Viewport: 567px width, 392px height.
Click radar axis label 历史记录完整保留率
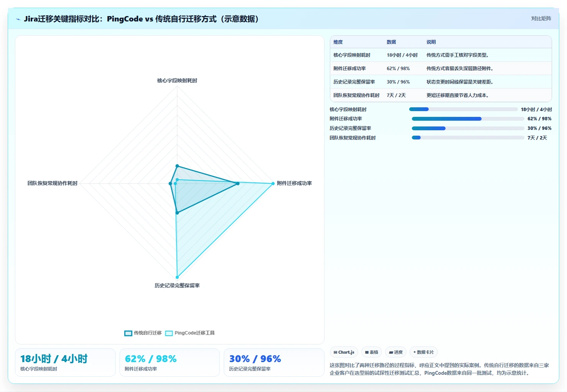177,286
